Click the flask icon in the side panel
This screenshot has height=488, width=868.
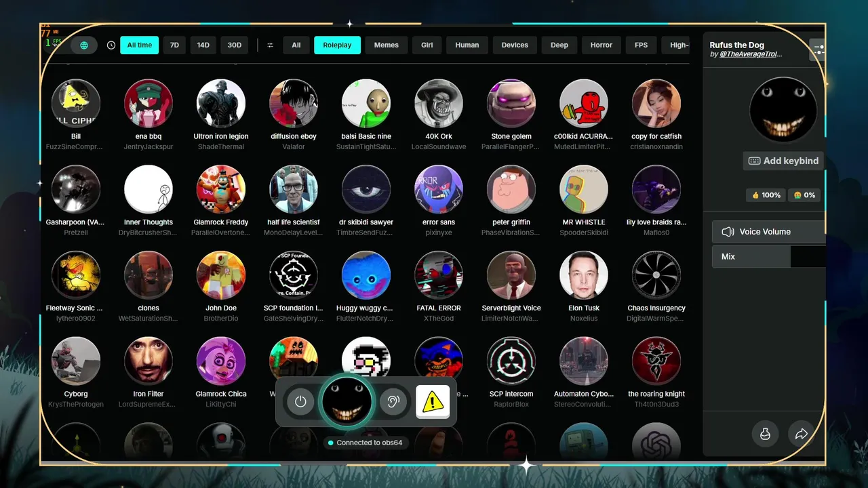pyautogui.click(x=765, y=434)
